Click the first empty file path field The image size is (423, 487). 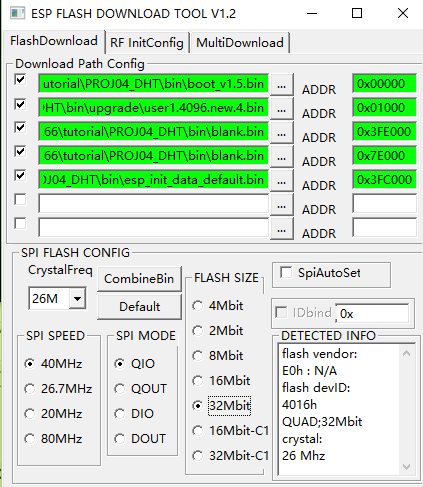pos(153,203)
